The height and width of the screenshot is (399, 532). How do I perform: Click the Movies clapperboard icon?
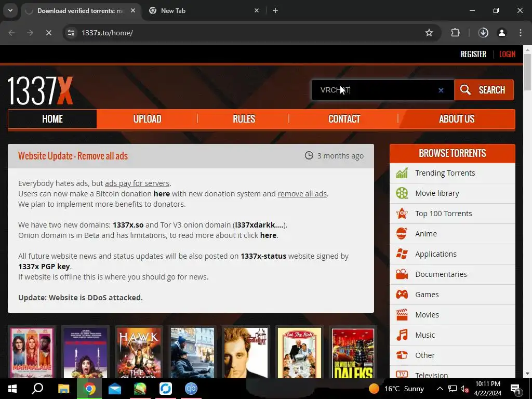[402, 315]
